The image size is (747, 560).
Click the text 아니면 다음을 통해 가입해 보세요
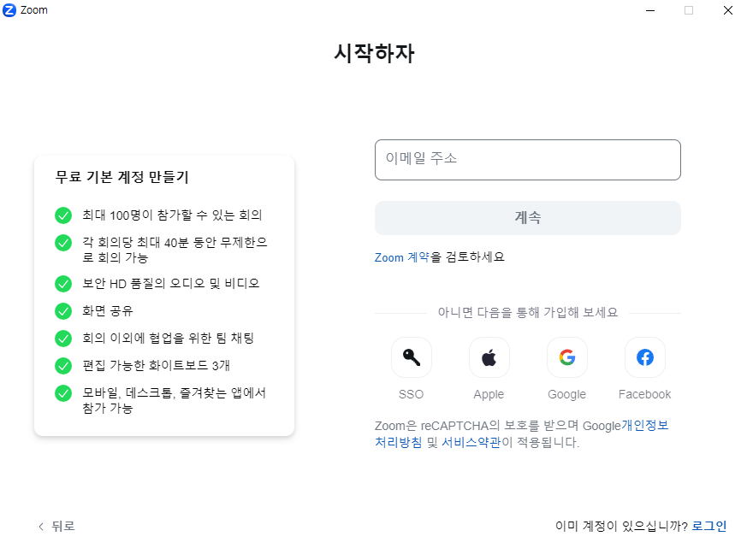point(527,312)
